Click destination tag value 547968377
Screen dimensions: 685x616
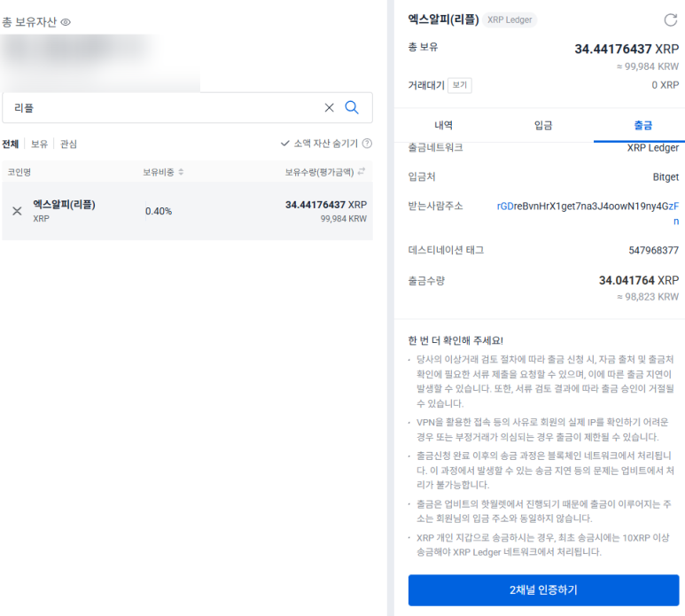(x=654, y=250)
